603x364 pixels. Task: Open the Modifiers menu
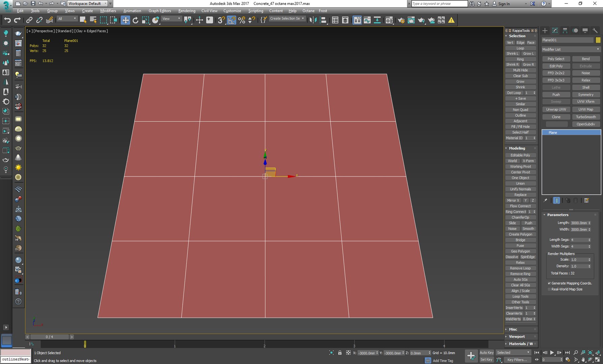(x=108, y=11)
